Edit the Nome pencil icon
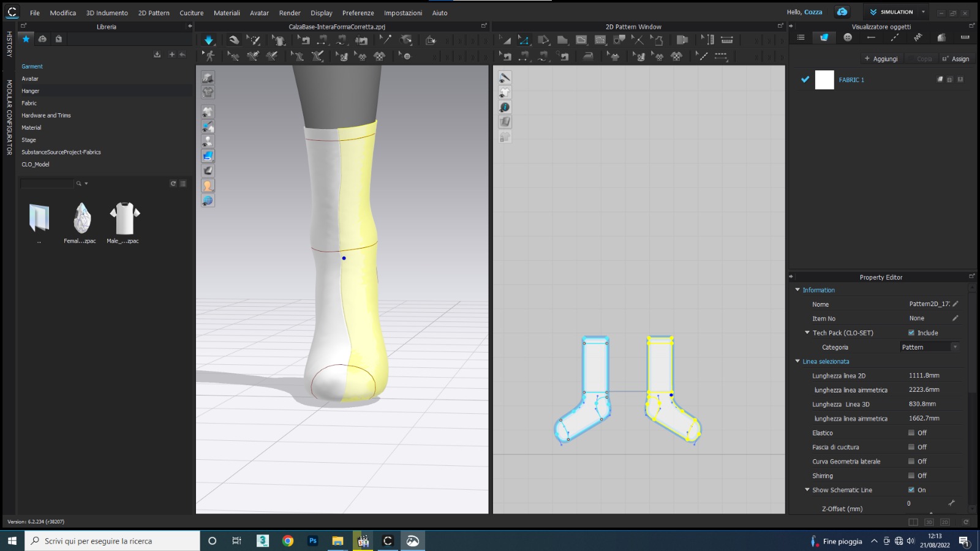The image size is (980, 551). click(956, 304)
